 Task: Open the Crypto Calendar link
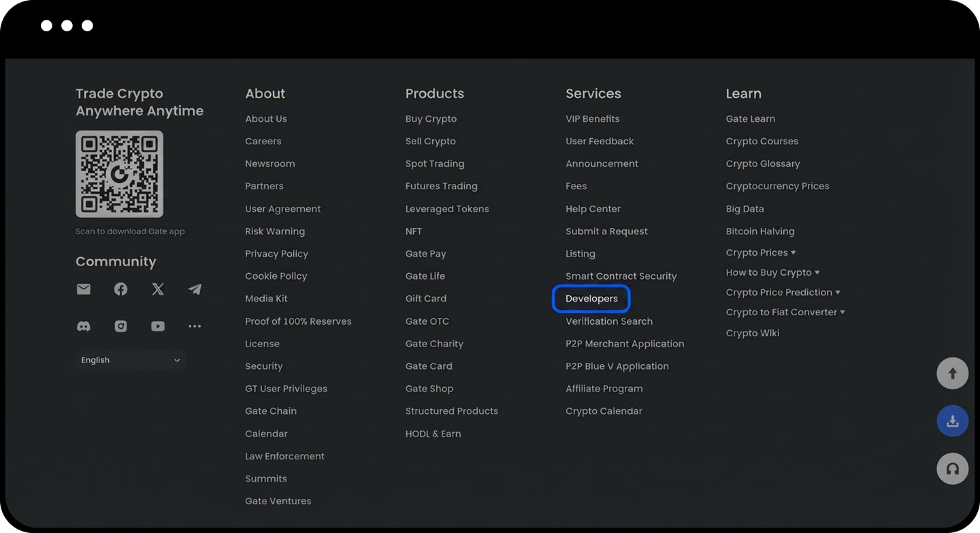604,411
